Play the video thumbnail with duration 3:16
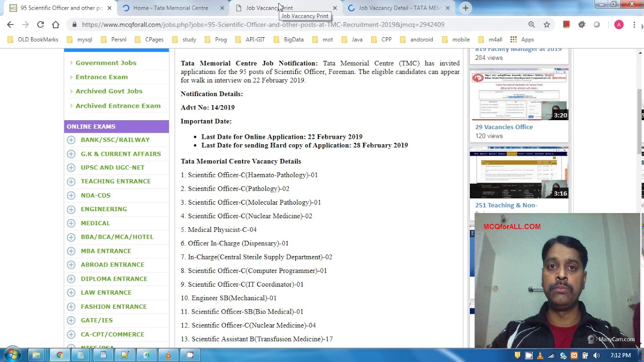 519,172
